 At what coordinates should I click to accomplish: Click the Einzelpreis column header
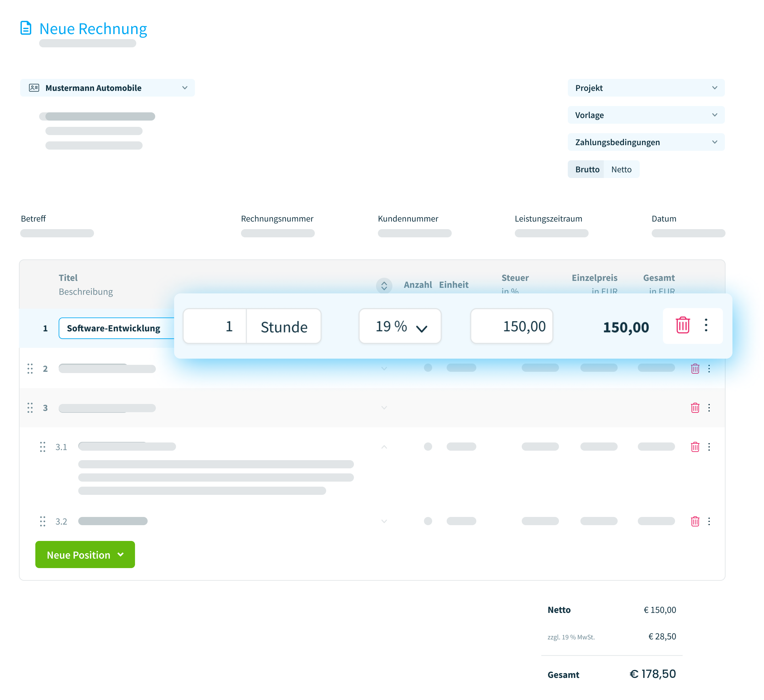[594, 278]
